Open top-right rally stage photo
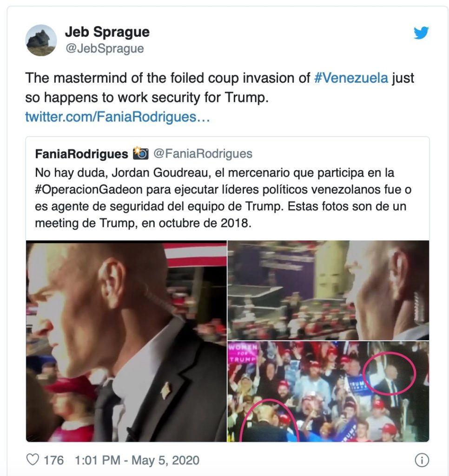This screenshot has width=449, height=476. pyautogui.click(x=328, y=290)
